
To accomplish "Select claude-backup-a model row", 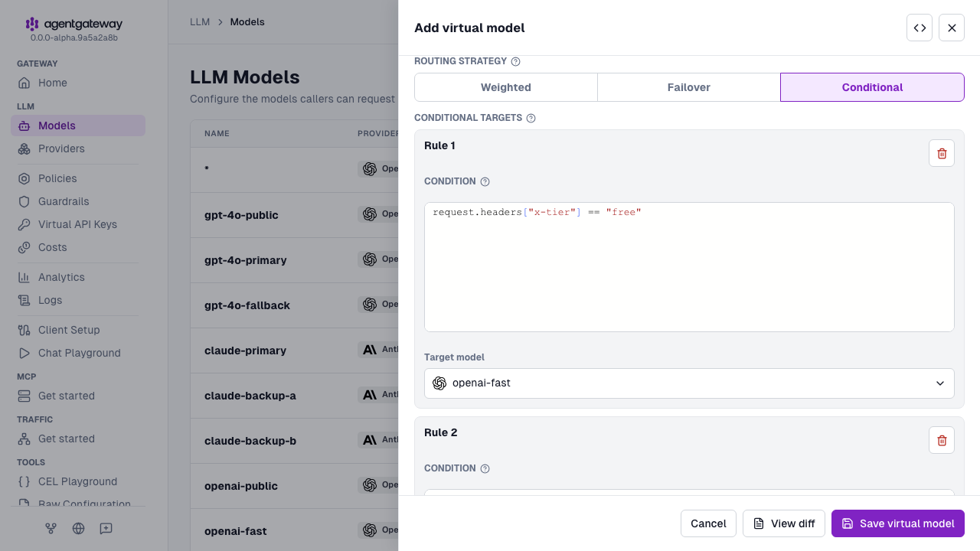I will tap(294, 396).
